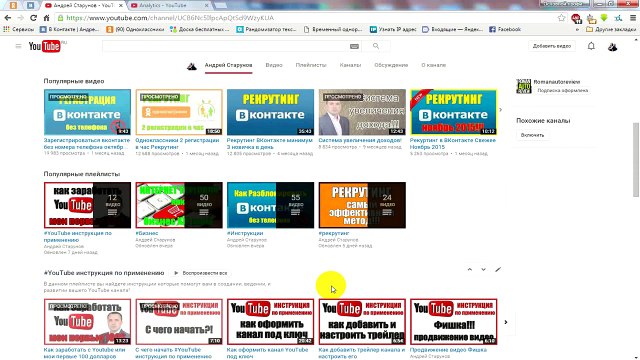Open the YouTube hamburger guide menu
The height and width of the screenshot is (360, 640).
(x=18, y=46)
